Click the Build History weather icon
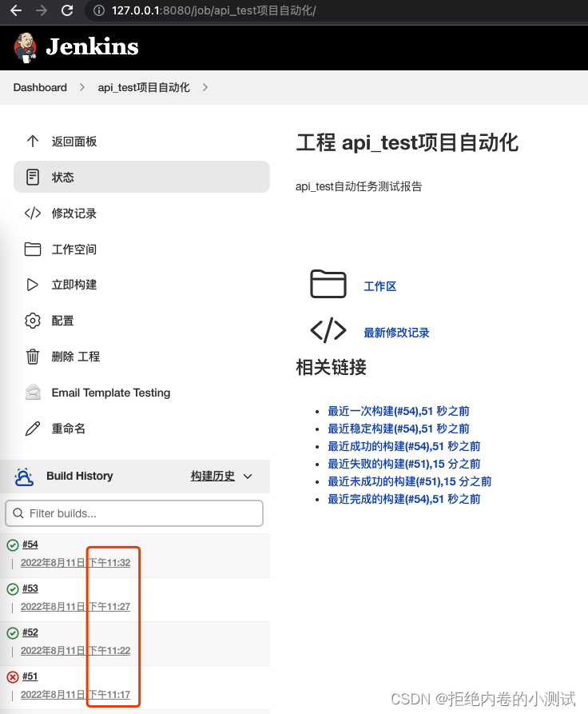 pyautogui.click(x=24, y=477)
